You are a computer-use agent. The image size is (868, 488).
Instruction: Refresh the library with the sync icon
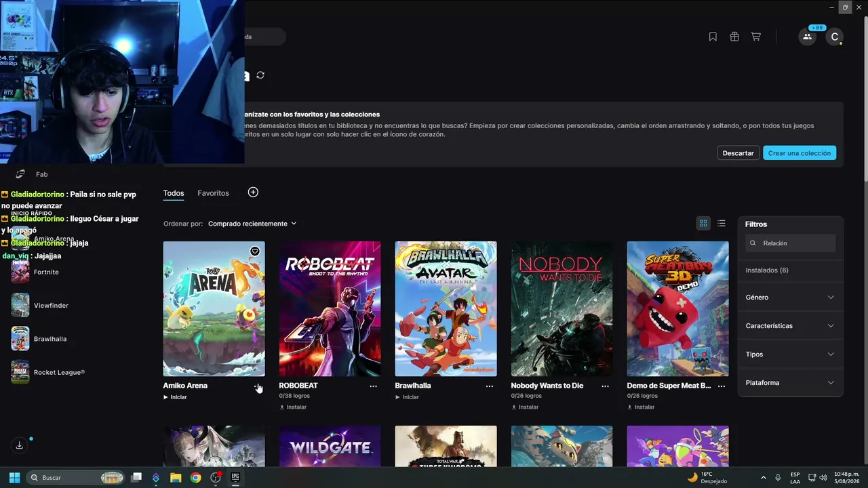pos(260,75)
